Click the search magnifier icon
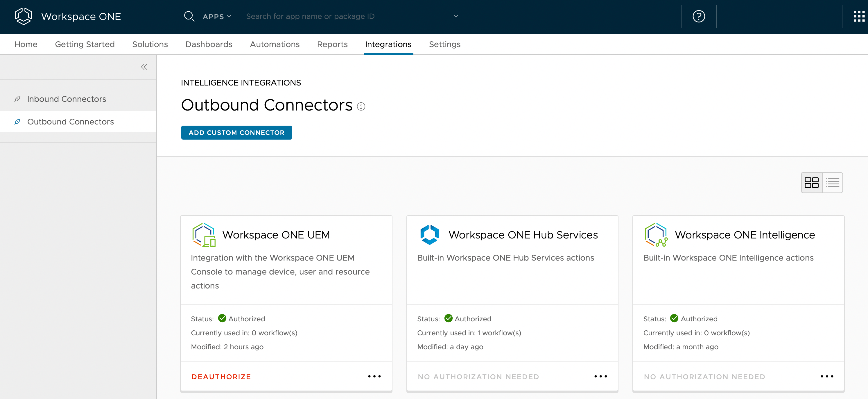The height and width of the screenshot is (399, 868). click(189, 16)
